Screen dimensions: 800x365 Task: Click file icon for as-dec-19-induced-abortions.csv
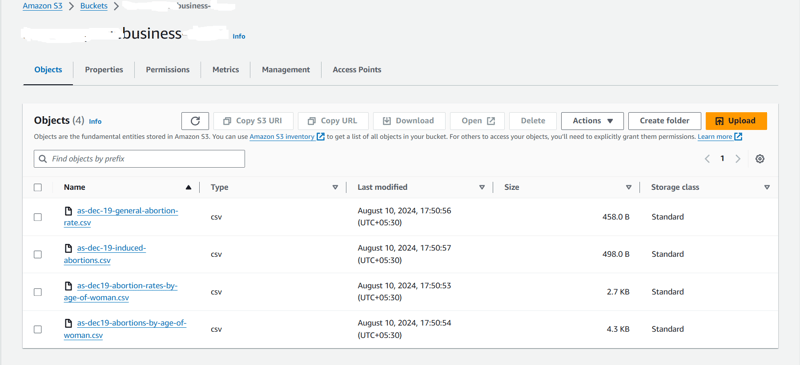coord(68,248)
